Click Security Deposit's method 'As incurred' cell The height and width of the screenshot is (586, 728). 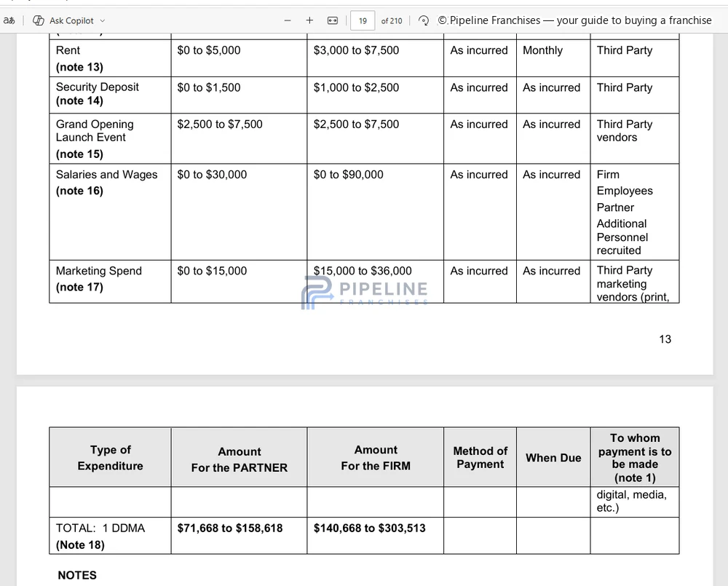[x=479, y=87]
